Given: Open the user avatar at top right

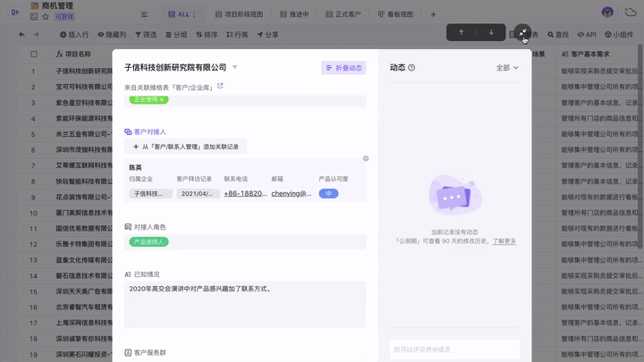Looking at the screenshot, I should coord(608,12).
